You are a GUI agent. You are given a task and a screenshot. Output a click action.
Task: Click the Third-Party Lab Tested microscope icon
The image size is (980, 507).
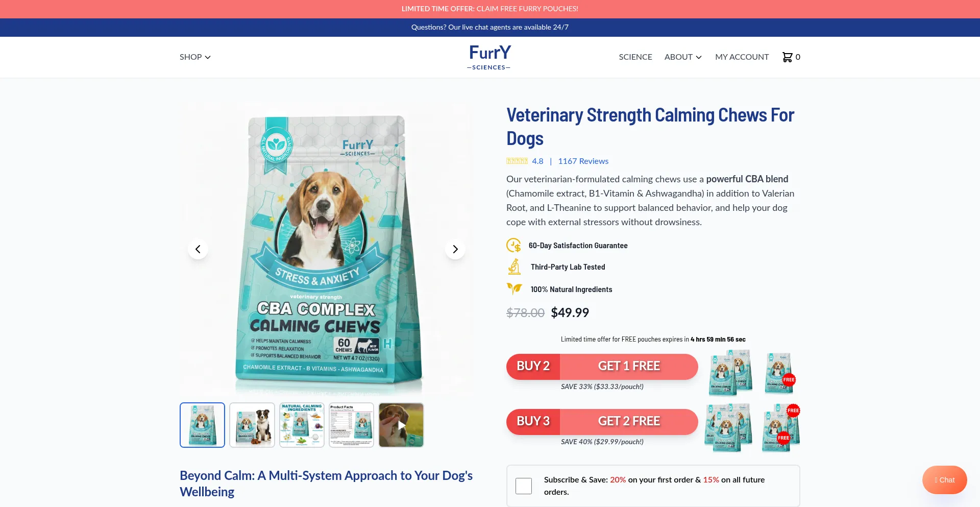[x=514, y=267]
